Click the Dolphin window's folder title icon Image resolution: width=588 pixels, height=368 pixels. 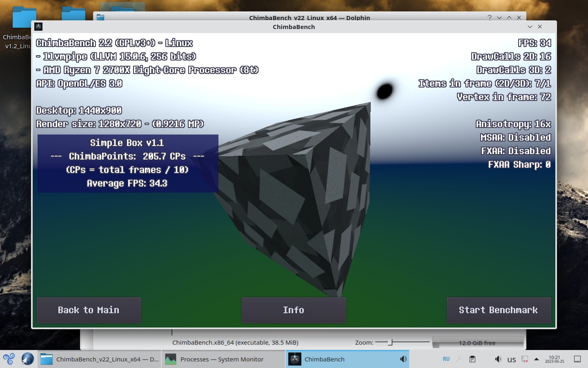point(100,18)
